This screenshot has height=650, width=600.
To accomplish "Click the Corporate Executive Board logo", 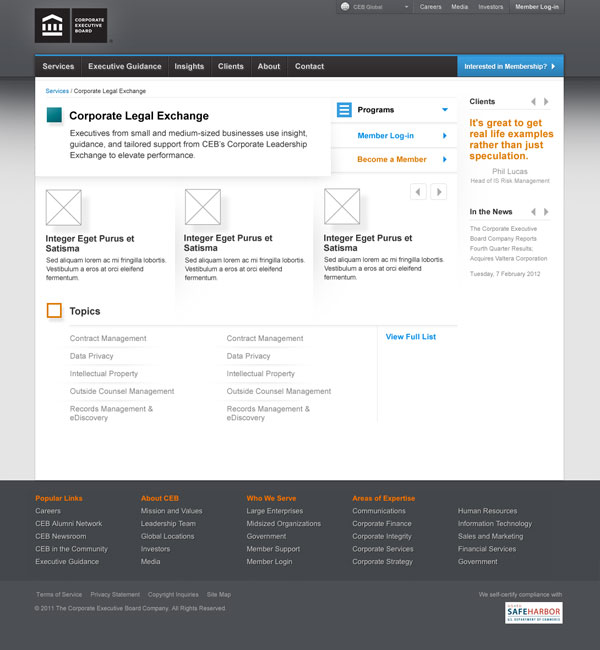I will click(x=70, y=26).
